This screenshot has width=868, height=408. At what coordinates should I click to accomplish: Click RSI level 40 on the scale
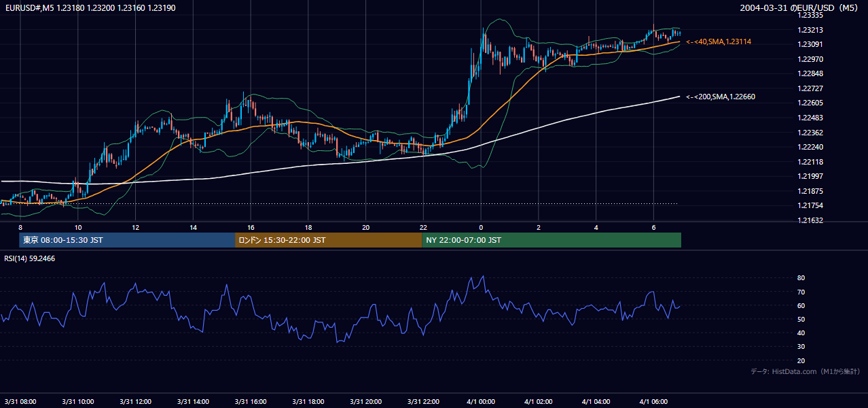click(801, 333)
